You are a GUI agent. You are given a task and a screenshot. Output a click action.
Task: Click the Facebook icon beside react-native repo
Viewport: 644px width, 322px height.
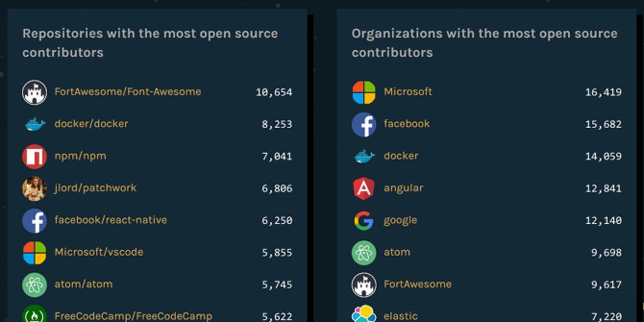coord(34,221)
